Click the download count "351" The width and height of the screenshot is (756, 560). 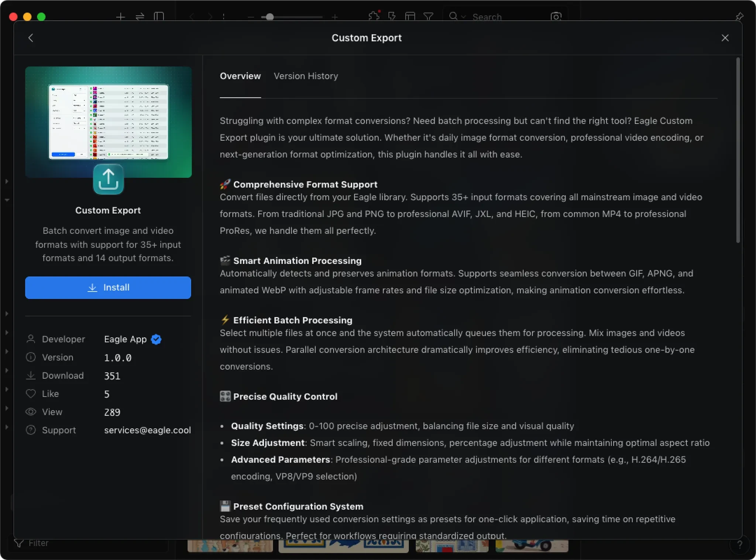[112, 376]
